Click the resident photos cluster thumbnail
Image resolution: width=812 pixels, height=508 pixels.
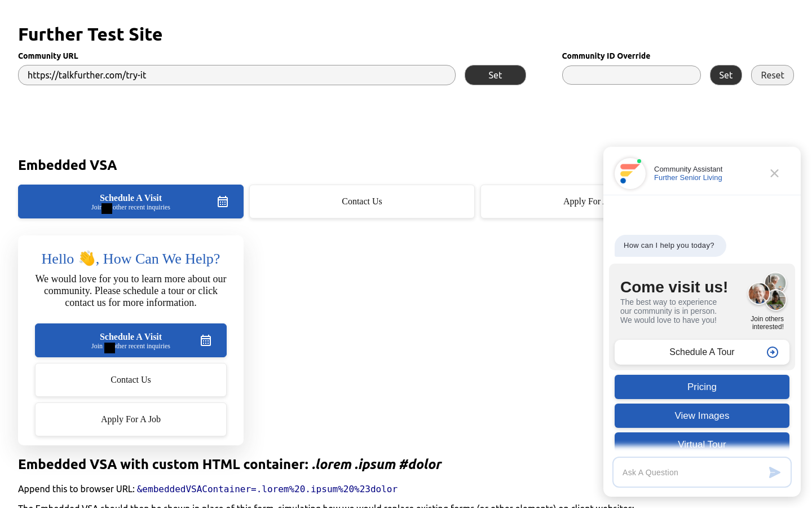(767, 292)
